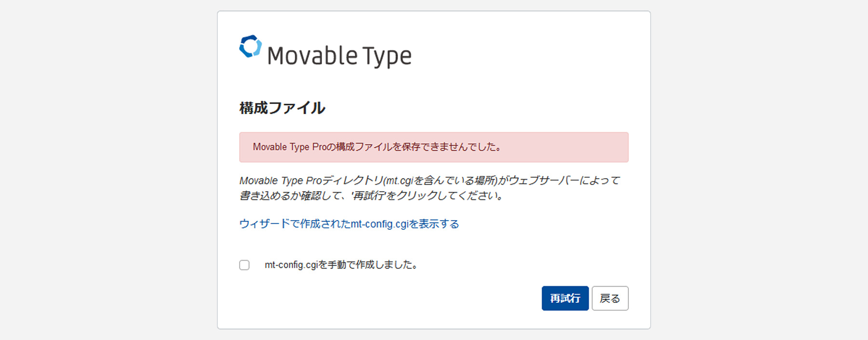Click the mt-config.cgiを手動で作成しました label
The width and height of the screenshot is (868, 340).
click(x=341, y=265)
